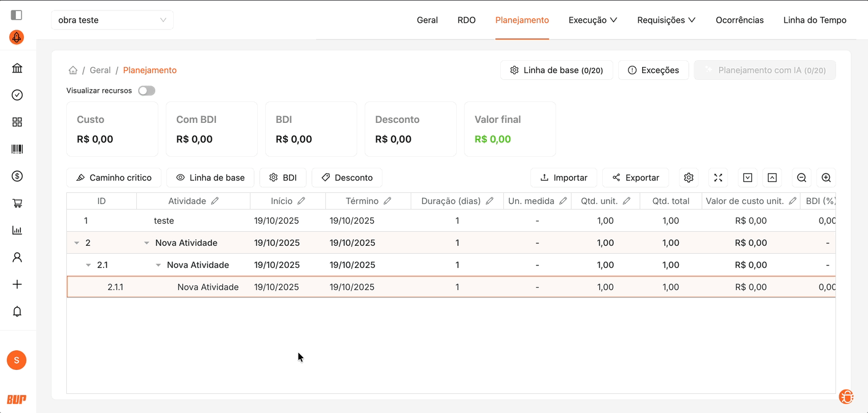Switch to the RDO tab
The height and width of the screenshot is (413, 868).
tap(467, 20)
